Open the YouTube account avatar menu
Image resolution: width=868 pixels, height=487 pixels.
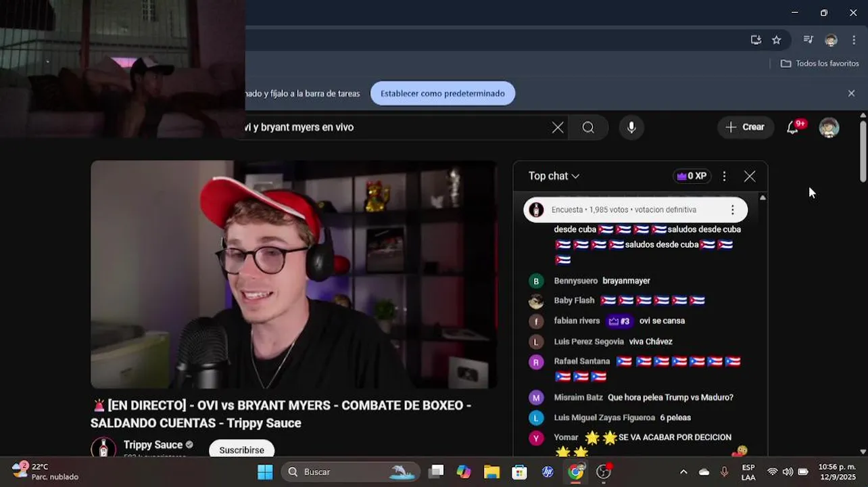point(829,127)
